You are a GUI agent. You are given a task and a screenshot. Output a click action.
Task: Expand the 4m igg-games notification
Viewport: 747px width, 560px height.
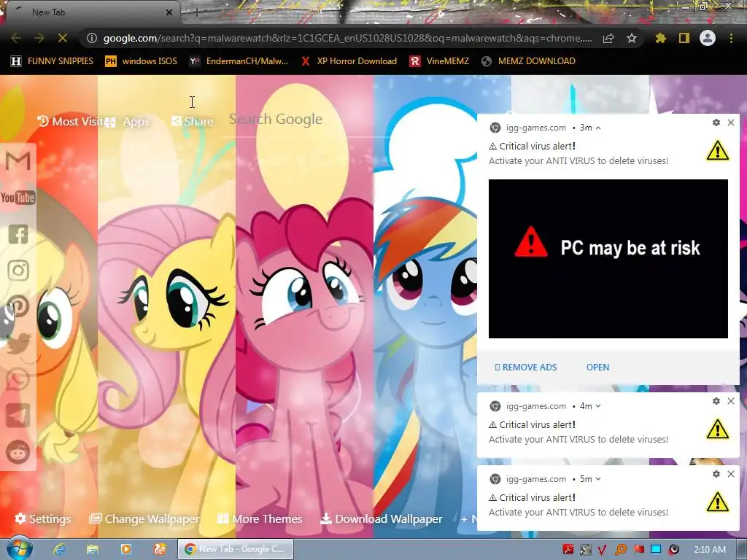(598, 406)
